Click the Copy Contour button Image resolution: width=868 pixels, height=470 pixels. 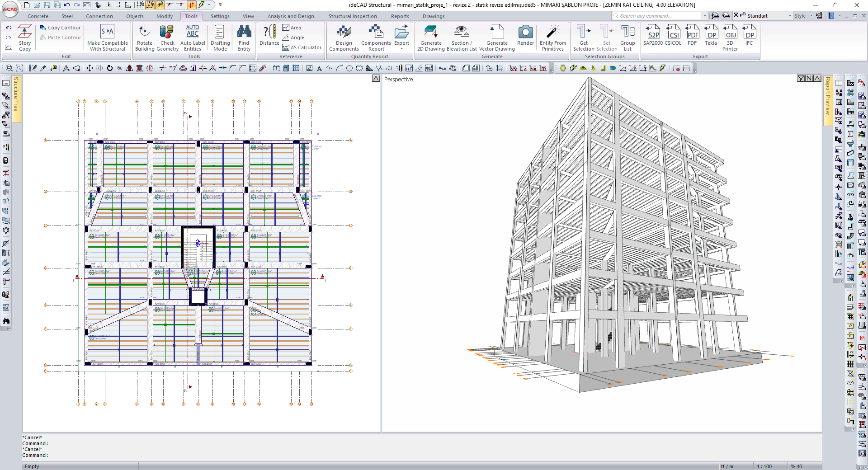coord(60,28)
